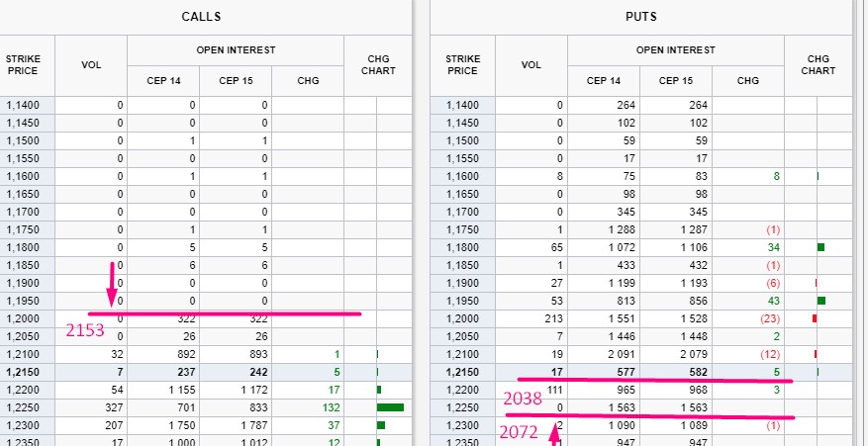Click CALLS CEP 14 value 1 155

182,390
